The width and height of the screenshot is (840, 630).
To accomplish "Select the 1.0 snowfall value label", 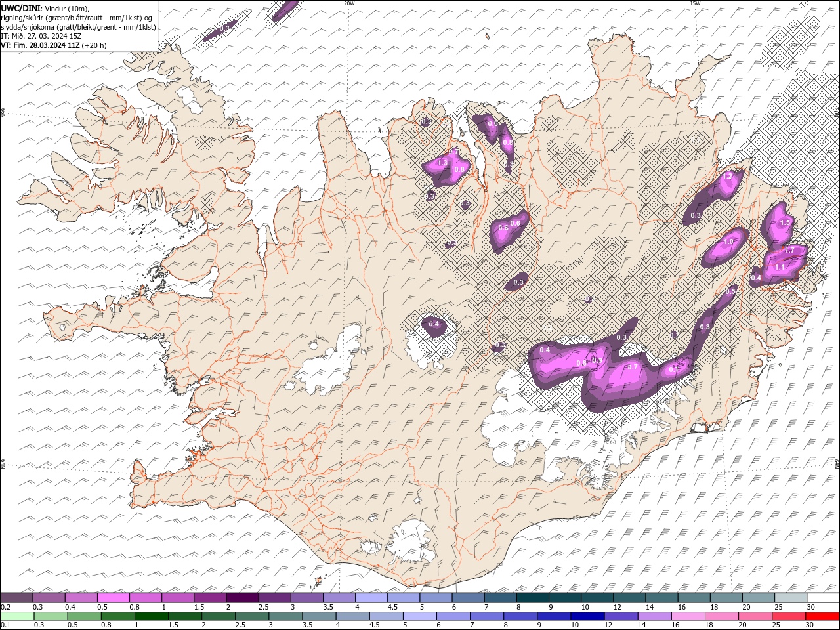I will click(728, 241).
